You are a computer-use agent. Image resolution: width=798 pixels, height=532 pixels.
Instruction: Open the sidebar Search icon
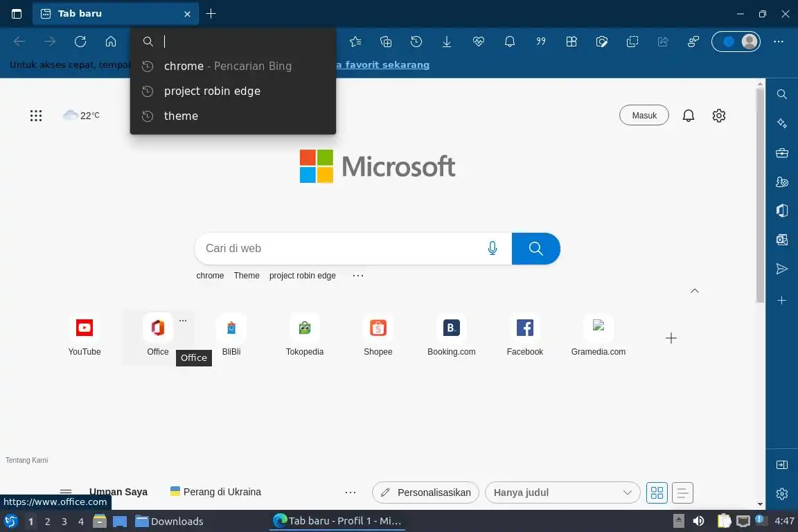click(x=782, y=94)
